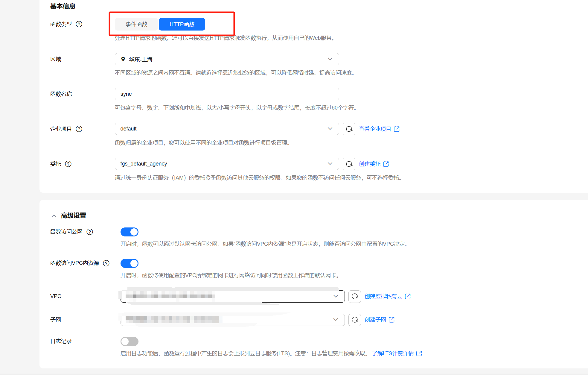The image size is (588, 381).
Task: Collapse the 高级设置 section
Action: 54,216
